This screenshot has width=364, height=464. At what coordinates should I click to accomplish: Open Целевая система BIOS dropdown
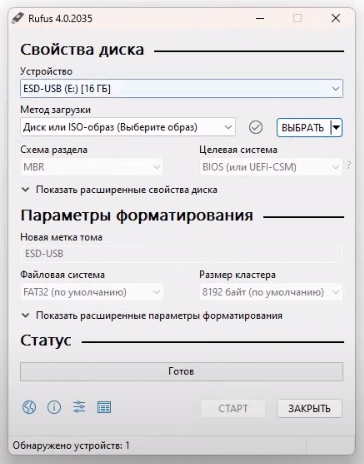tap(270, 167)
